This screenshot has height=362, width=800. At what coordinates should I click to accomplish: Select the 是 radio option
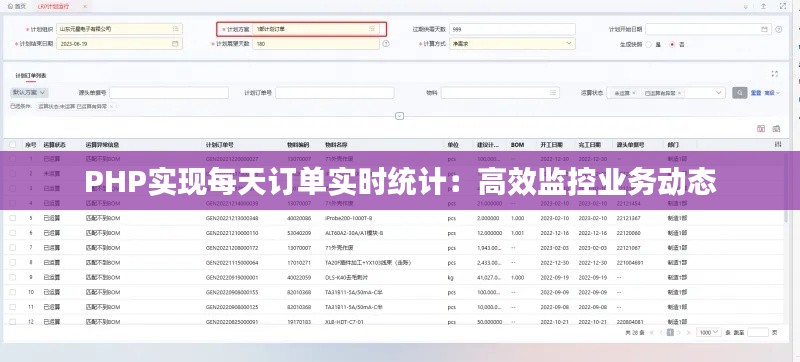pyautogui.click(x=648, y=44)
